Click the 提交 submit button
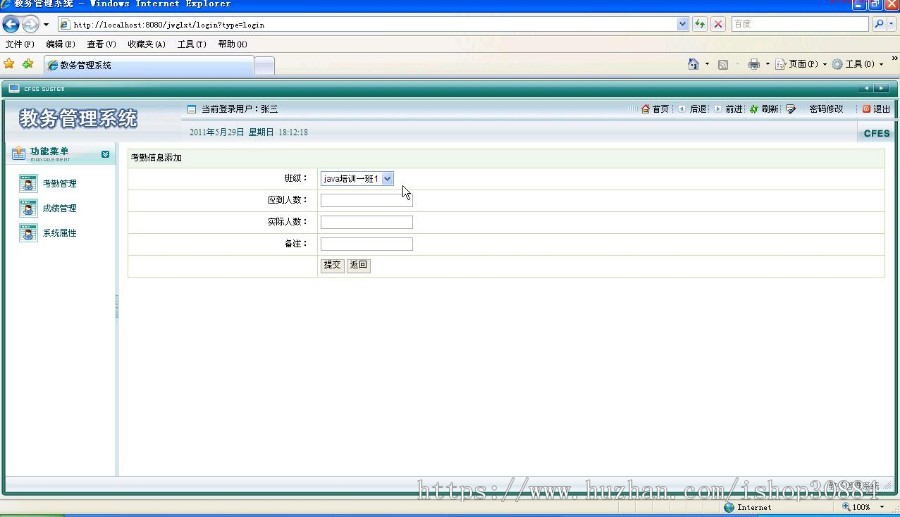This screenshot has height=517, width=900. pos(332,265)
